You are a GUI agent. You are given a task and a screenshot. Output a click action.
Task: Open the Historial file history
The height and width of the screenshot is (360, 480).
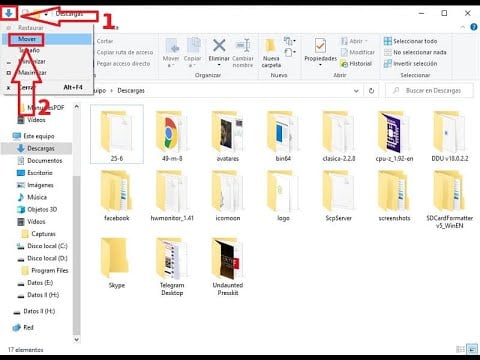(x=356, y=63)
